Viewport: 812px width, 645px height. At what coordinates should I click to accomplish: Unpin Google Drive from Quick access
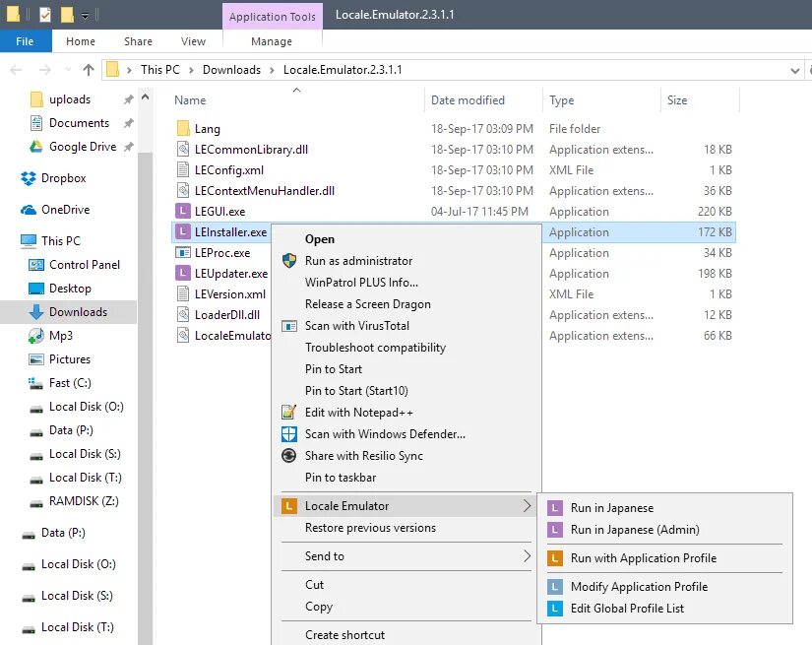(130, 147)
